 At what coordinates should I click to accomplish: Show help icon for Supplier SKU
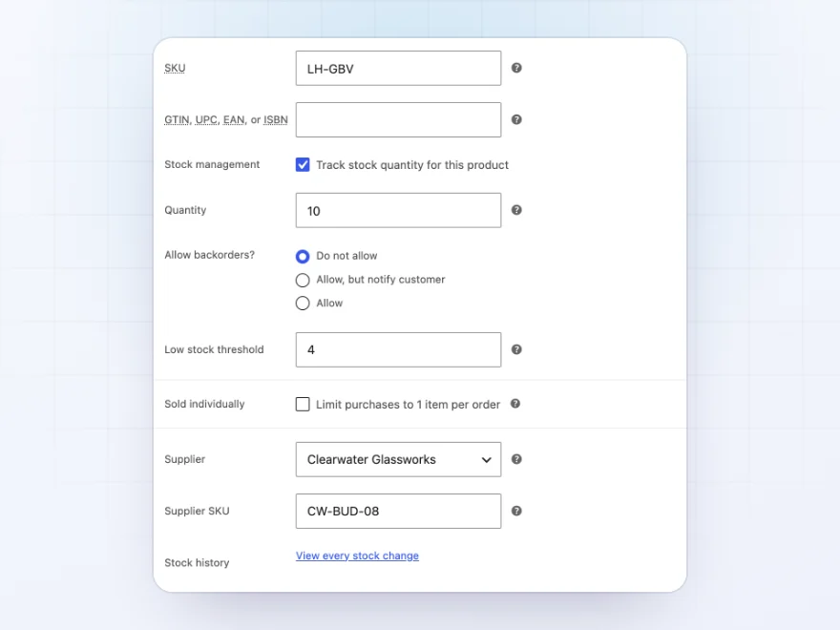[x=516, y=511]
